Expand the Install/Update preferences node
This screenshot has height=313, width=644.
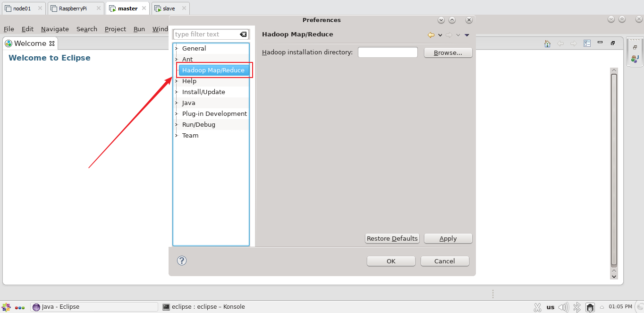(177, 92)
